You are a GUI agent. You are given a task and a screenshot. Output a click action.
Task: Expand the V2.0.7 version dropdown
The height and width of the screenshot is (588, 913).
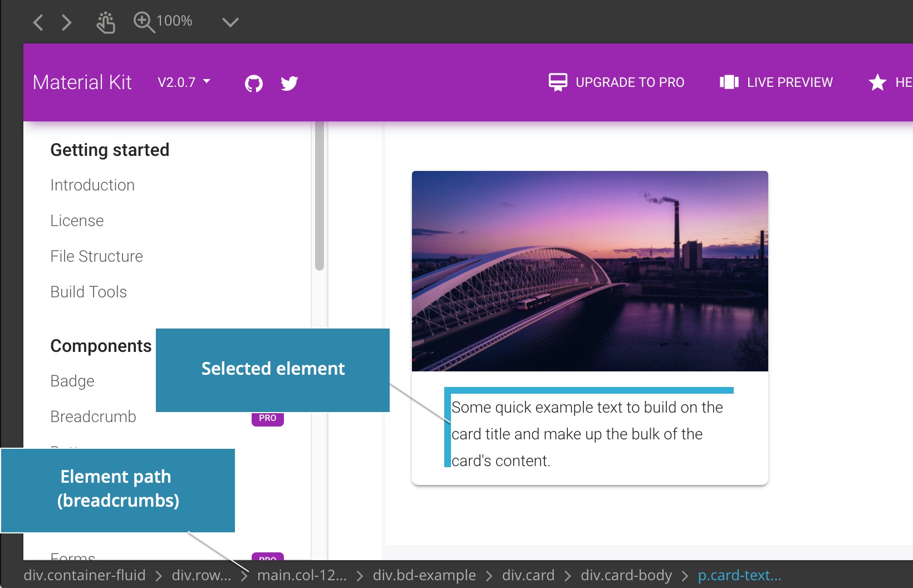184,82
